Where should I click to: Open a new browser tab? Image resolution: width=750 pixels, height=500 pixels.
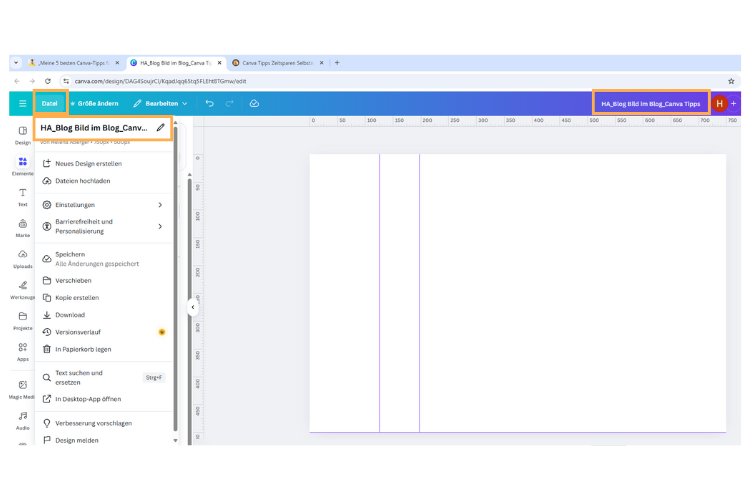(x=337, y=63)
